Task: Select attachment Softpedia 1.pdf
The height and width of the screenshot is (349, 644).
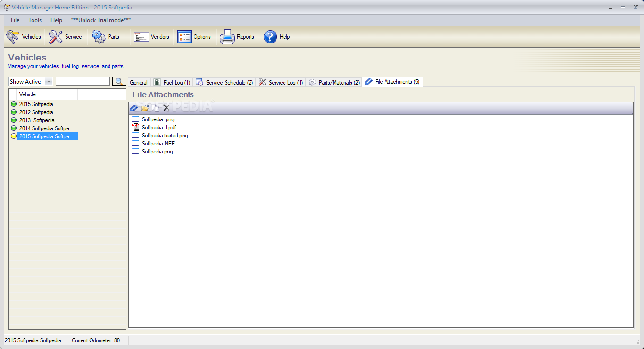Action: [x=159, y=128]
